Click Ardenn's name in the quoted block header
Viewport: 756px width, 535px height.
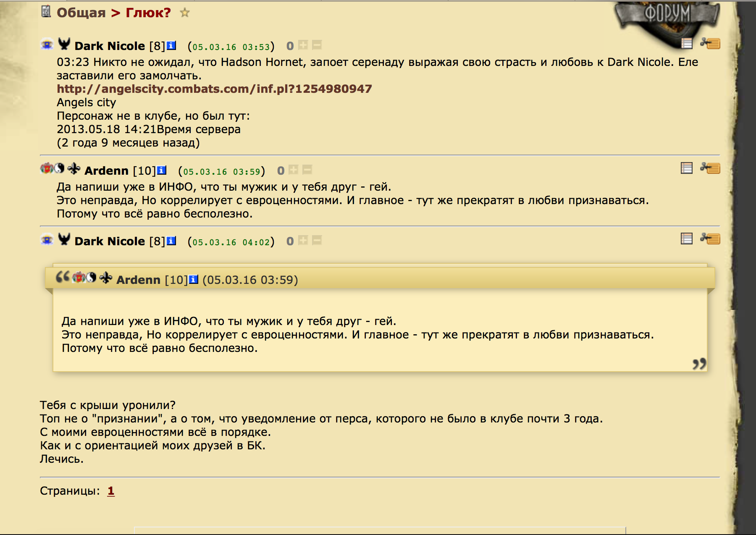coord(138,280)
